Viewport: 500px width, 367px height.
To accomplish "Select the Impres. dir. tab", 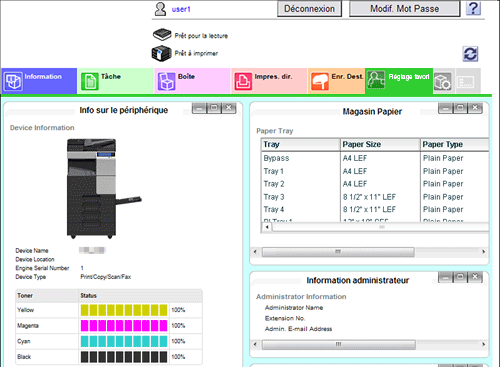I will [x=269, y=81].
